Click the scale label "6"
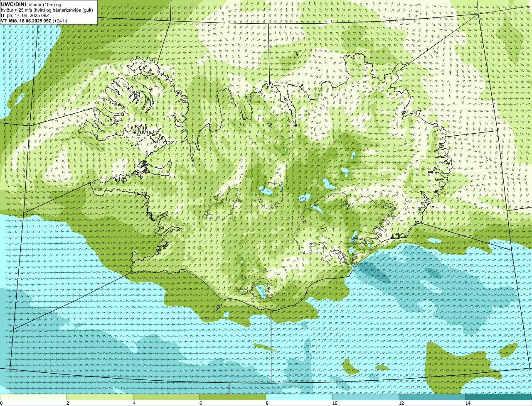The height and width of the screenshot is (406, 532). (x=200, y=403)
